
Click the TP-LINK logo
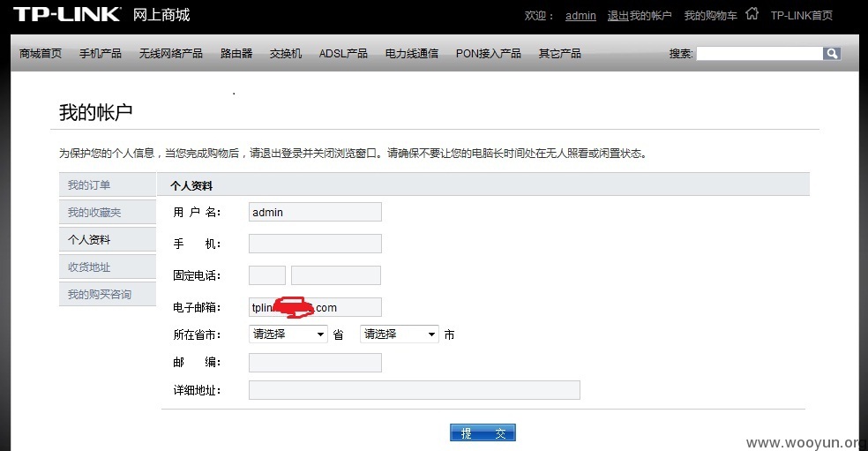coord(67,14)
